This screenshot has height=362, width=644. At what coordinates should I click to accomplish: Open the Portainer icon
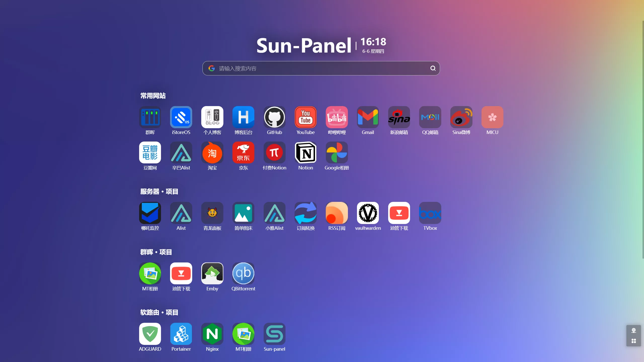pos(181,334)
